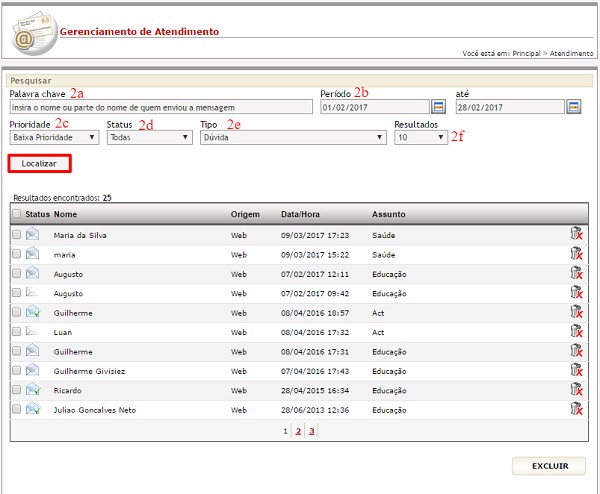Click envelope icon for Guilherme 17:31
600x494 pixels.
tap(33, 351)
